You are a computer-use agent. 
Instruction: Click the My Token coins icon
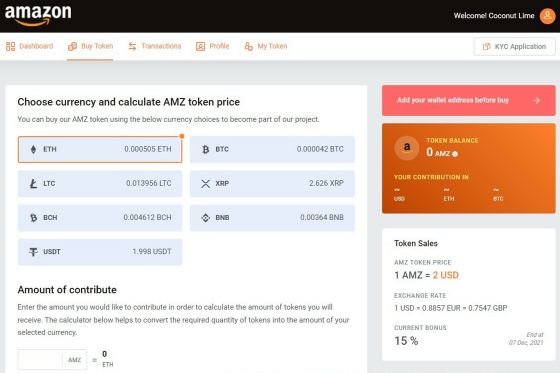[x=248, y=46]
